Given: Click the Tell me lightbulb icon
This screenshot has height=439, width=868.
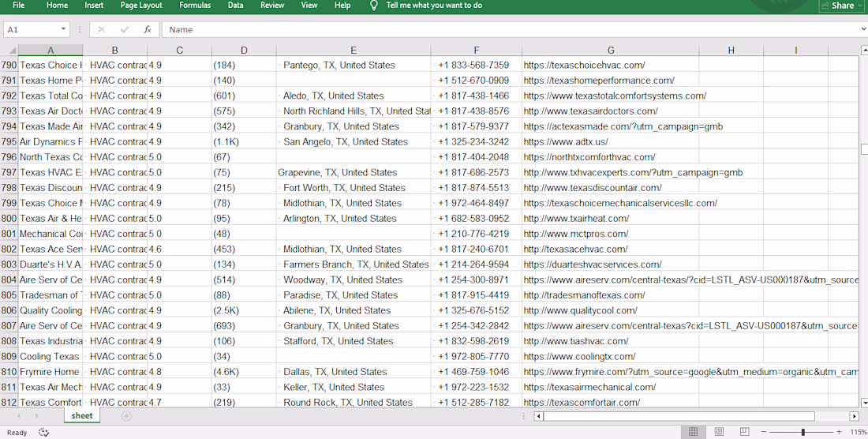Looking at the screenshot, I should [374, 6].
